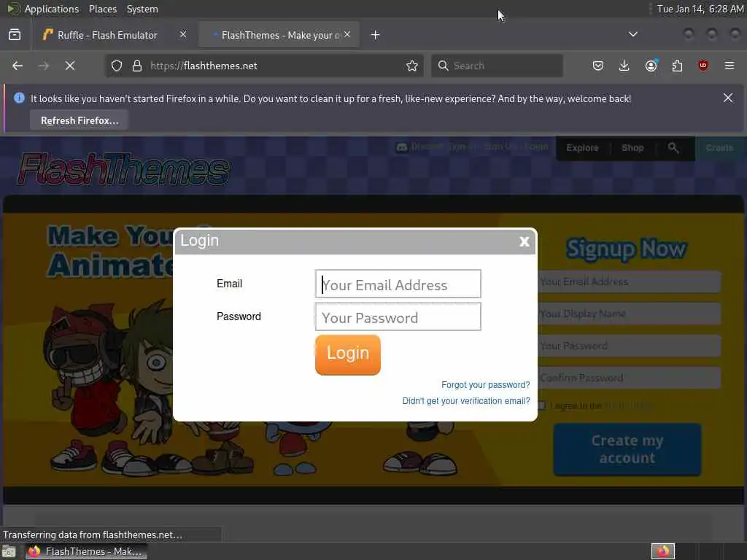Click the signup Your Password field

click(629, 346)
